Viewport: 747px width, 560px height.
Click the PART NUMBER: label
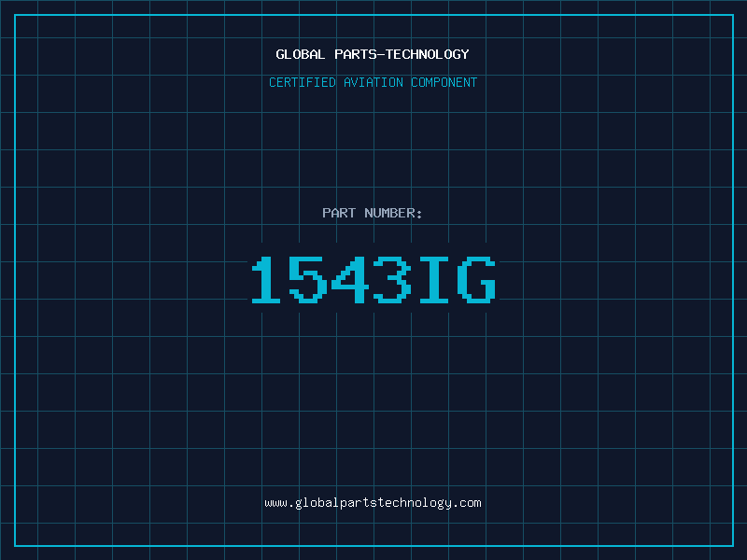373,213
